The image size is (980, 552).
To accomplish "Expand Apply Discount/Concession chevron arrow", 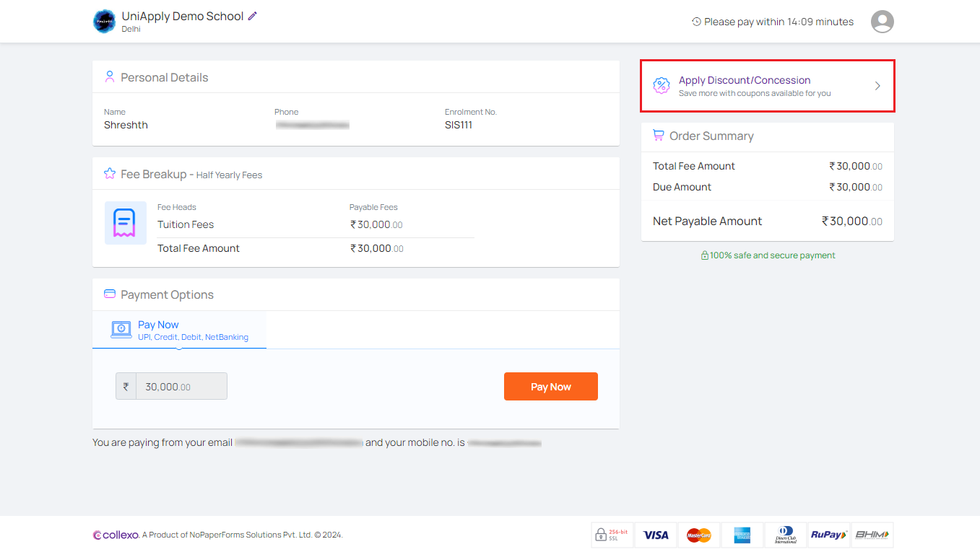I will coord(877,86).
